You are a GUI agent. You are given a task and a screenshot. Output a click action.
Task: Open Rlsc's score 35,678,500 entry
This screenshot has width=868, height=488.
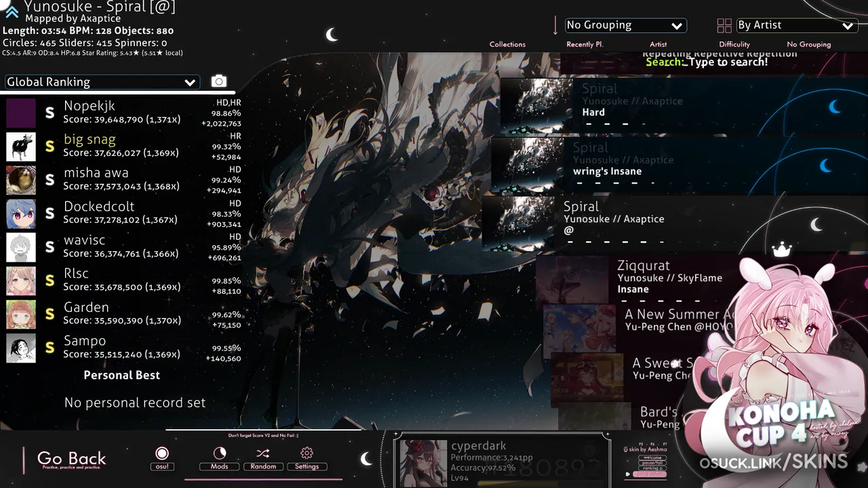(x=123, y=281)
